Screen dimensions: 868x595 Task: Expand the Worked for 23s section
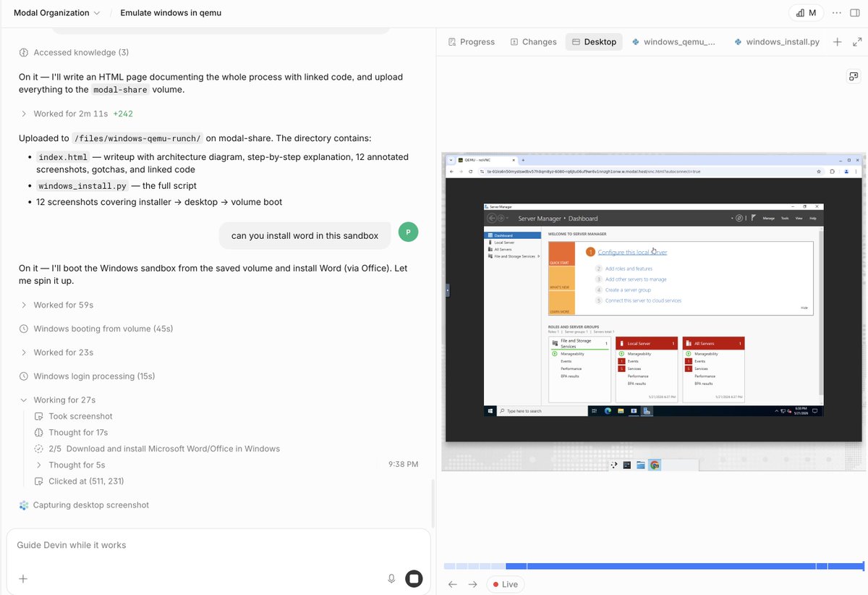pyautogui.click(x=56, y=353)
